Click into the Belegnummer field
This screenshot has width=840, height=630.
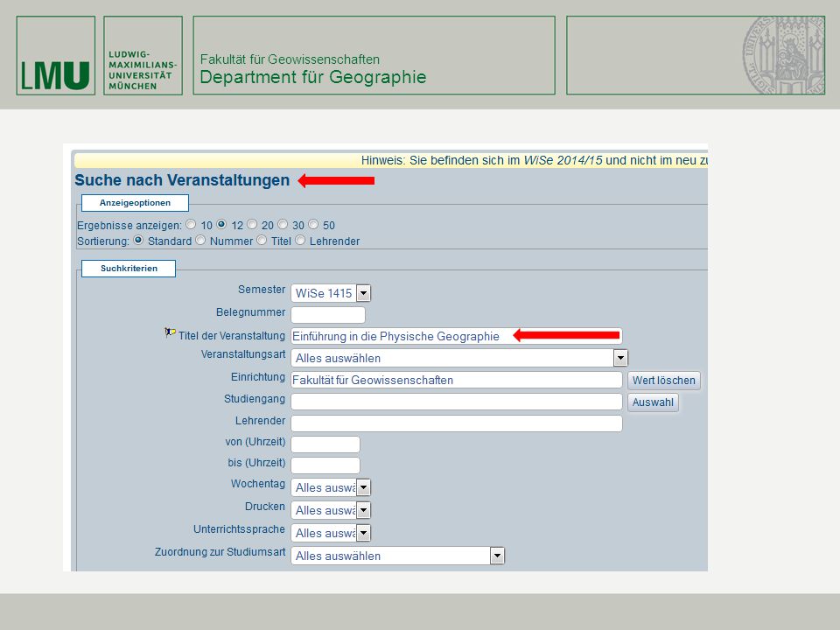[328, 314]
